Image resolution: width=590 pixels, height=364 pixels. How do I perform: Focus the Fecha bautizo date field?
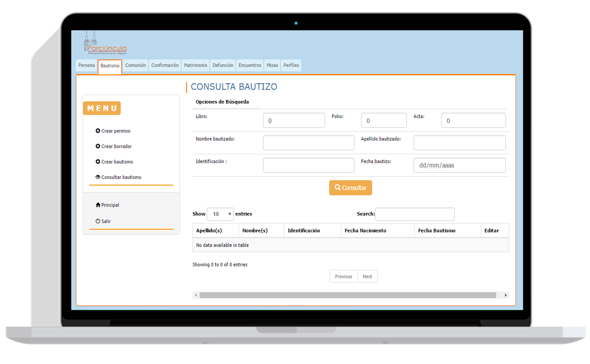point(459,165)
